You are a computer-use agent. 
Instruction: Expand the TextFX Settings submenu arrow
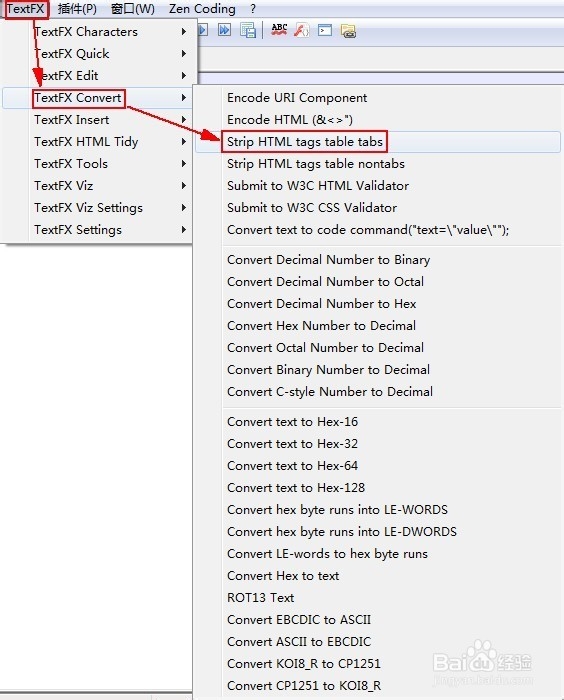coord(184,229)
